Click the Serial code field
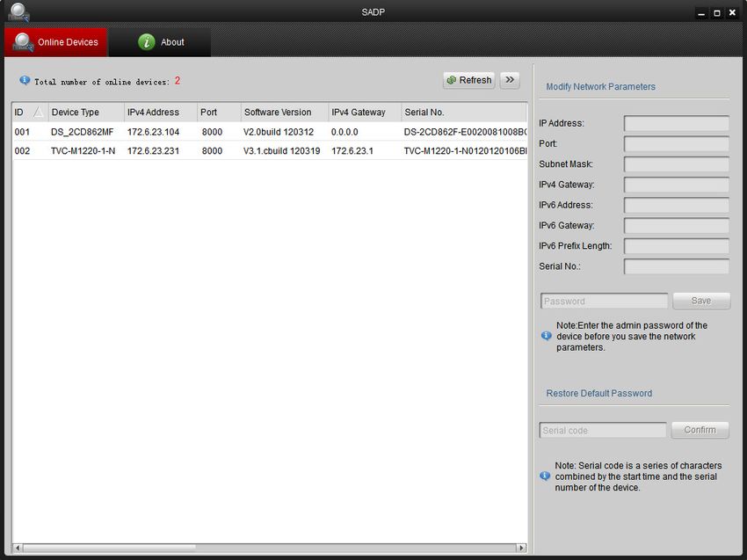The image size is (747, 560). click(x=603, y=430)
